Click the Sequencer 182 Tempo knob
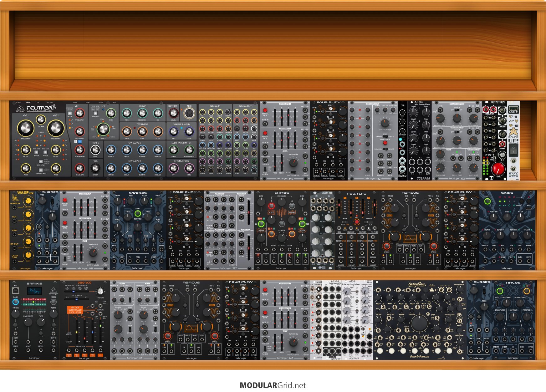Screen dimensions: 546x392 [378, 110]
